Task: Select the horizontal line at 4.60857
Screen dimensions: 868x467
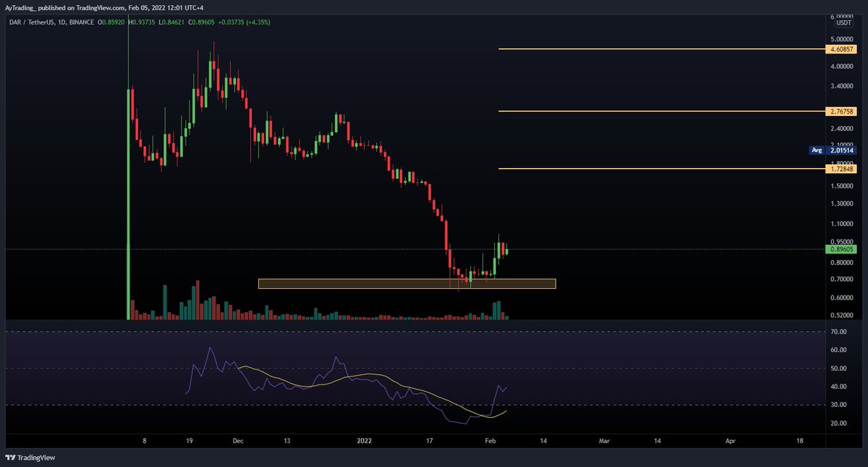Action: tap(661, 49)
